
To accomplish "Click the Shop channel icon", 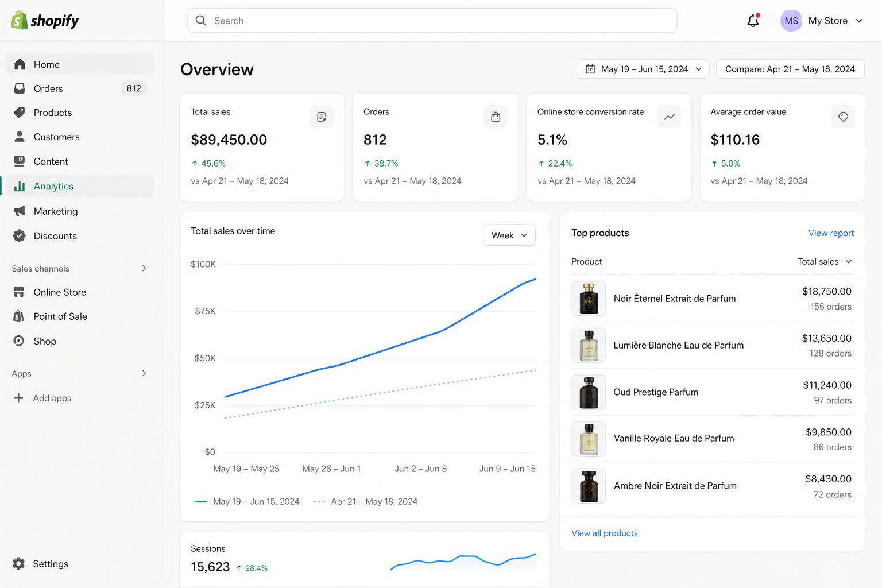I will [19, 341].
